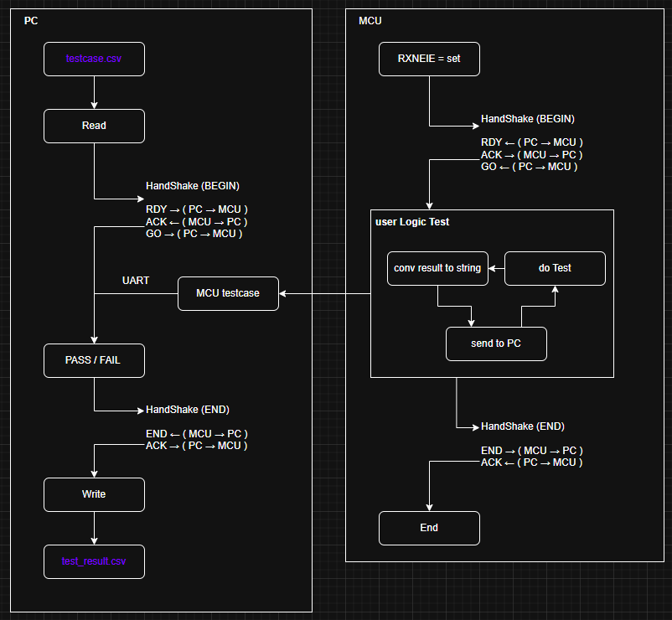672x620 pixels.
Task: Select the do Test block
Action: click(555, 268)
